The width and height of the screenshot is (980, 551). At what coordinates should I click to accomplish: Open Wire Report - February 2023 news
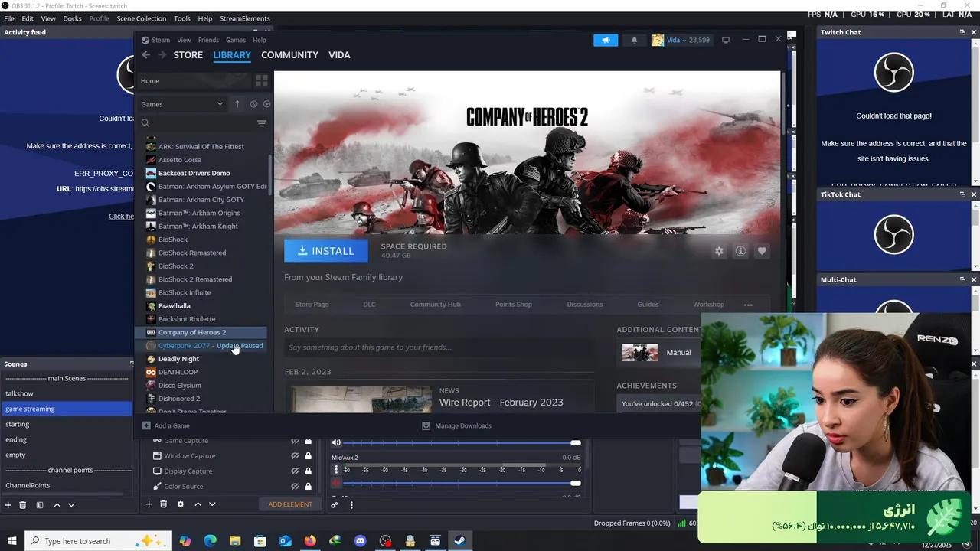(501, 403)
